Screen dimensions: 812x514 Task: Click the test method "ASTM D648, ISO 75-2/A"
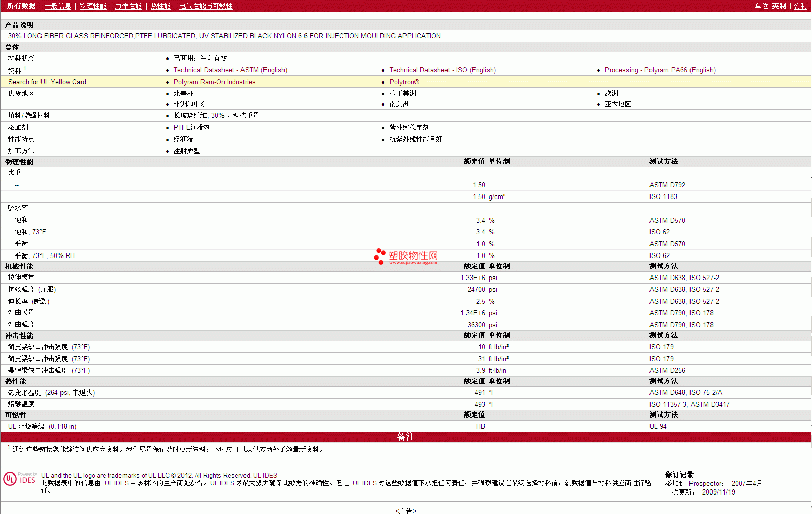click(686, 393)
